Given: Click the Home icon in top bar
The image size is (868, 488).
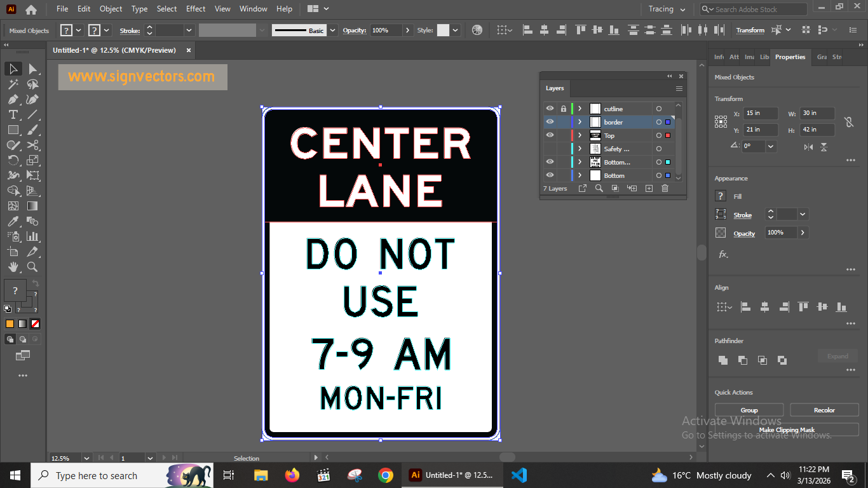Looking at the screenshot, I should pyautogui.click(x=31, y=10).
